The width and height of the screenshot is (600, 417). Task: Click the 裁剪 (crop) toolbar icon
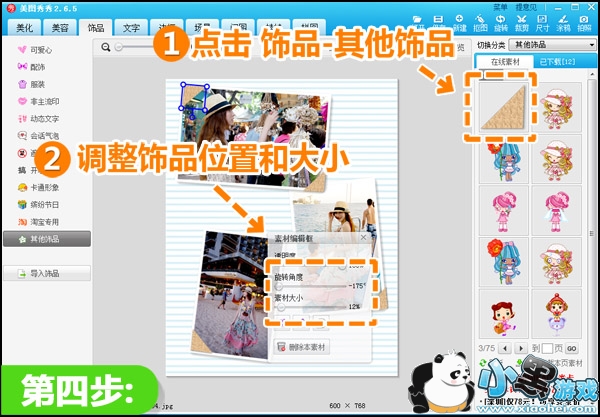[x=522, y=21]
